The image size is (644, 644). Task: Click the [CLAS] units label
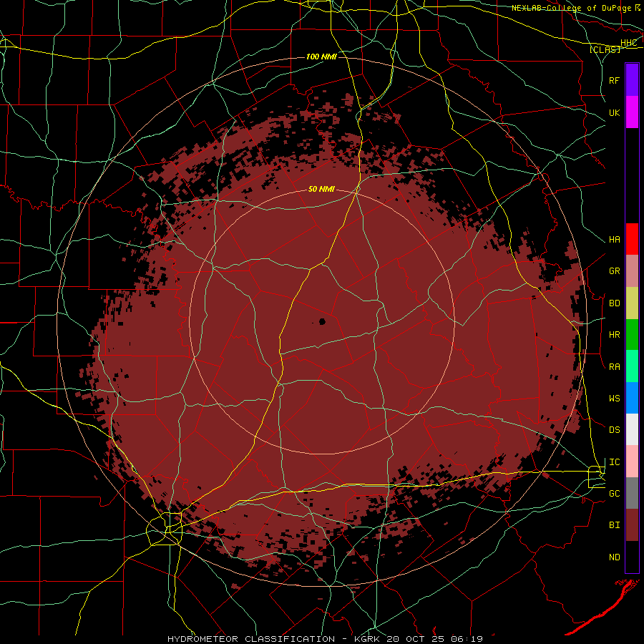[605, 49]
